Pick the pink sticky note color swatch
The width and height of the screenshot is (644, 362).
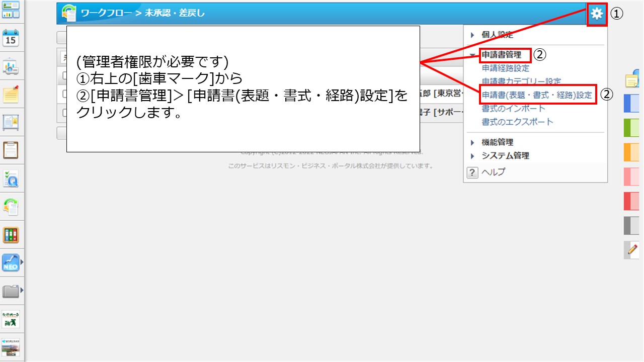tap(632, 176)
